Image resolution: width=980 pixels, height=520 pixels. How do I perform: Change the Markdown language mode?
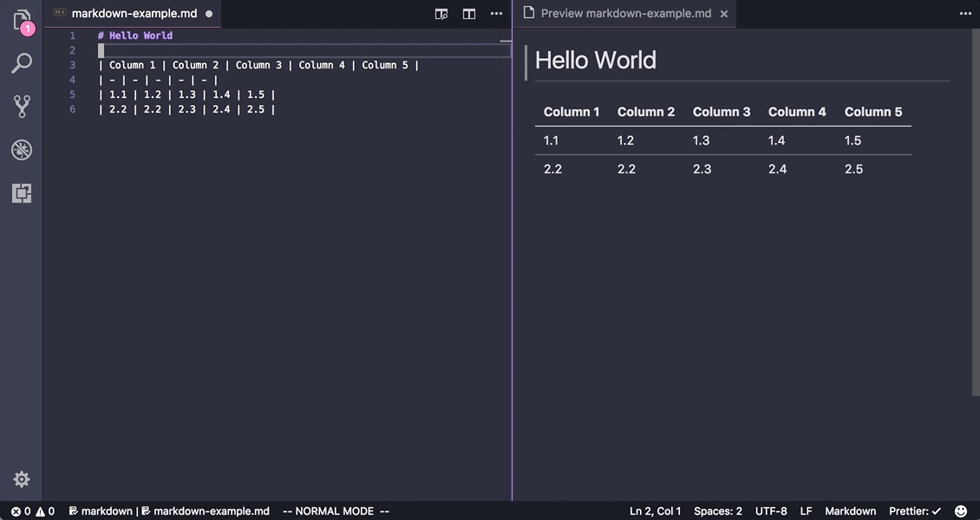click(850, 510)
